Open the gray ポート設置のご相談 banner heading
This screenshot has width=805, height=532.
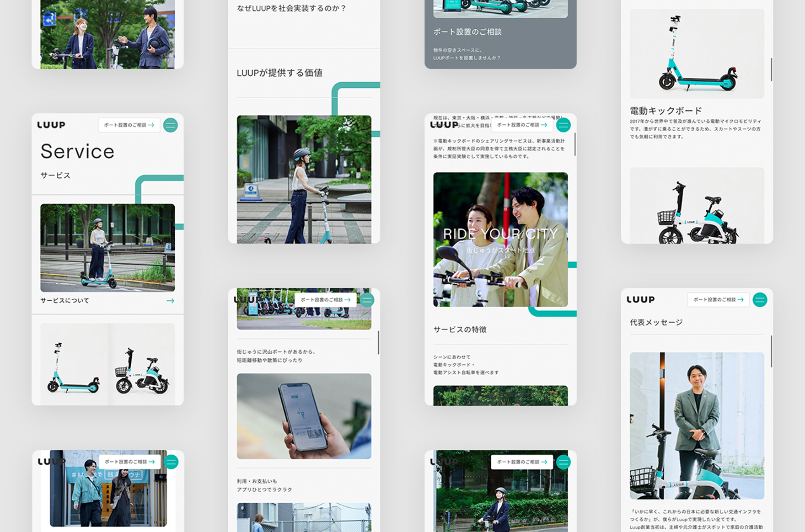click(467, 32)
